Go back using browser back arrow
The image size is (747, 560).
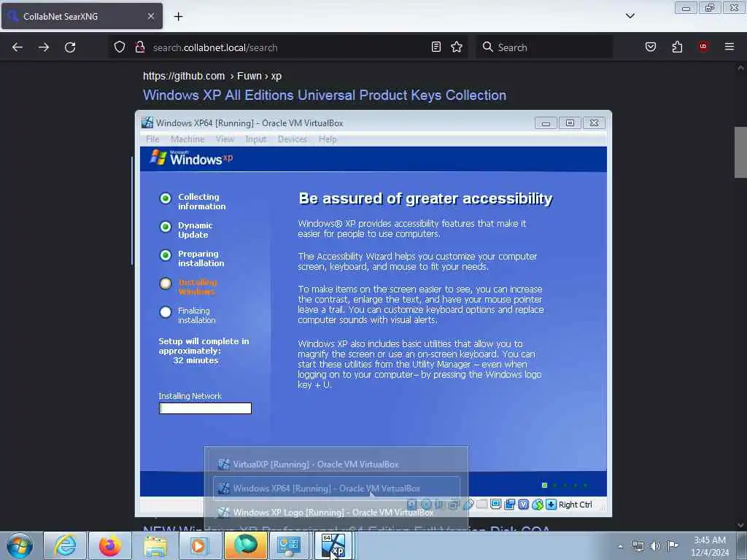click(x=18, y=47)
